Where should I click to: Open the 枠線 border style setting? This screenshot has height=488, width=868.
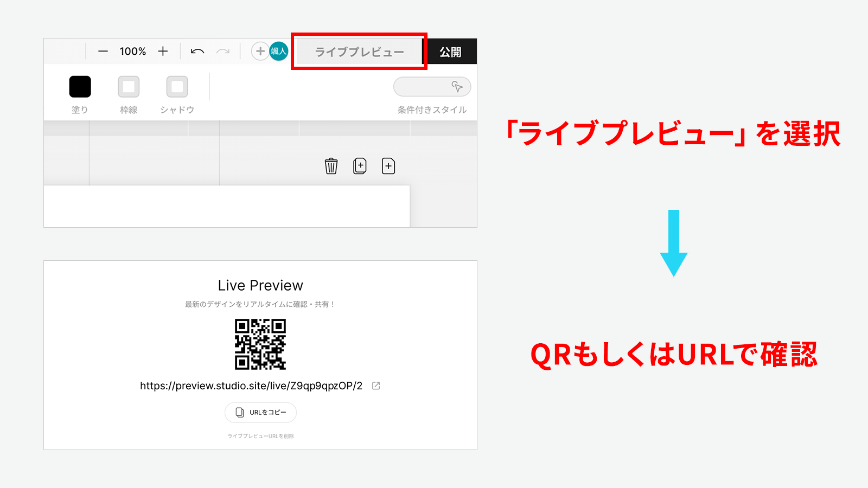tap(129, 87)
